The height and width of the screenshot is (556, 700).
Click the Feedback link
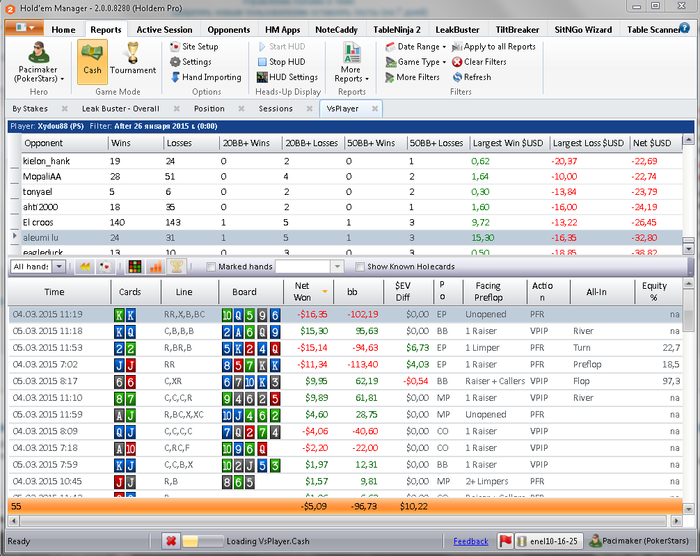tap(471, 541)
